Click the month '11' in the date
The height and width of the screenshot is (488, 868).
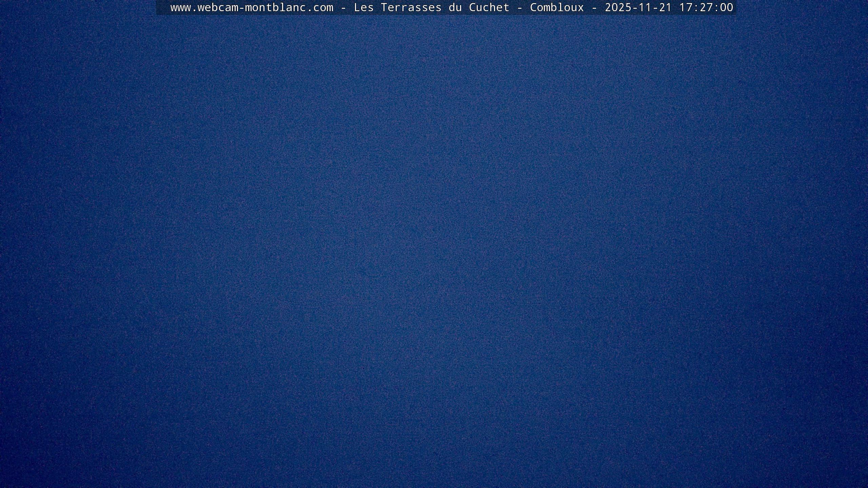pyautogui.click(x=645, y=7)
